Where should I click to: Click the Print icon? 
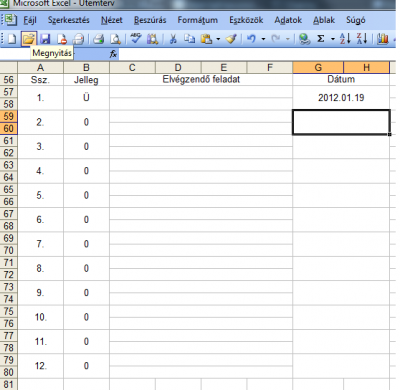tap(98, 39)
